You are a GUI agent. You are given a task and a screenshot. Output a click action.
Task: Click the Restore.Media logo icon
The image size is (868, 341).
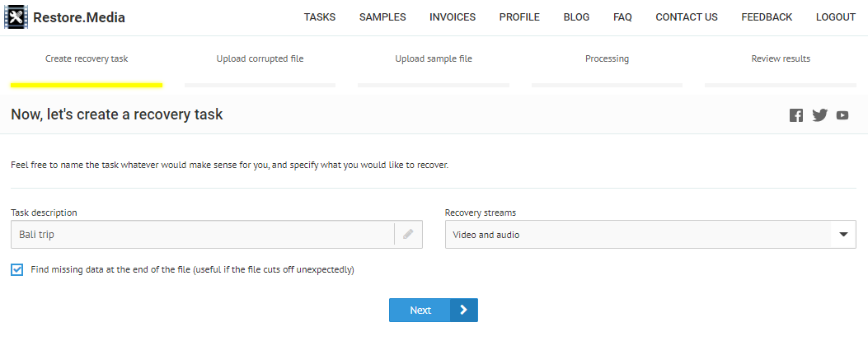[x=16, y=16]
